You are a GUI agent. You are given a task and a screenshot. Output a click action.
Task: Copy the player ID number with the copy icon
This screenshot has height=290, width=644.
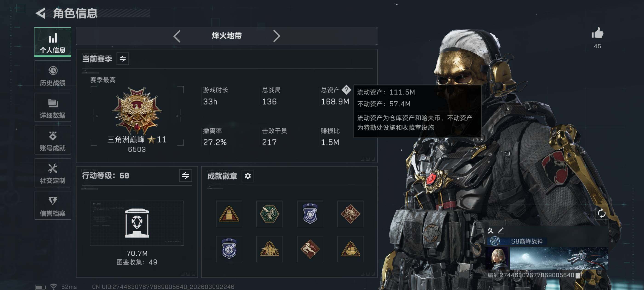click(578, 275)
